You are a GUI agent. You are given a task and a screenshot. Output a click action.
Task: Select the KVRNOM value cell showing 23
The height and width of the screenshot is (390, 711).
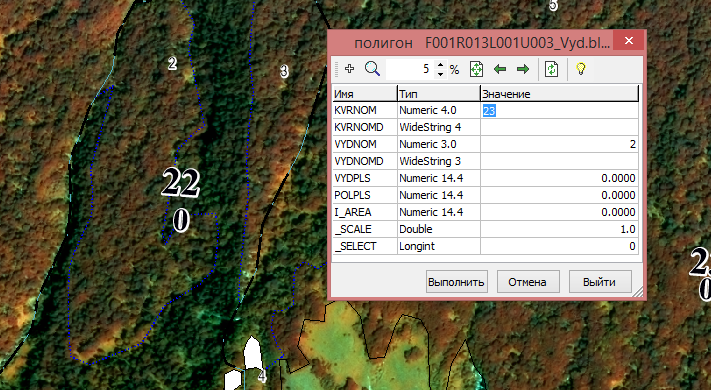(x=559, y=110)
